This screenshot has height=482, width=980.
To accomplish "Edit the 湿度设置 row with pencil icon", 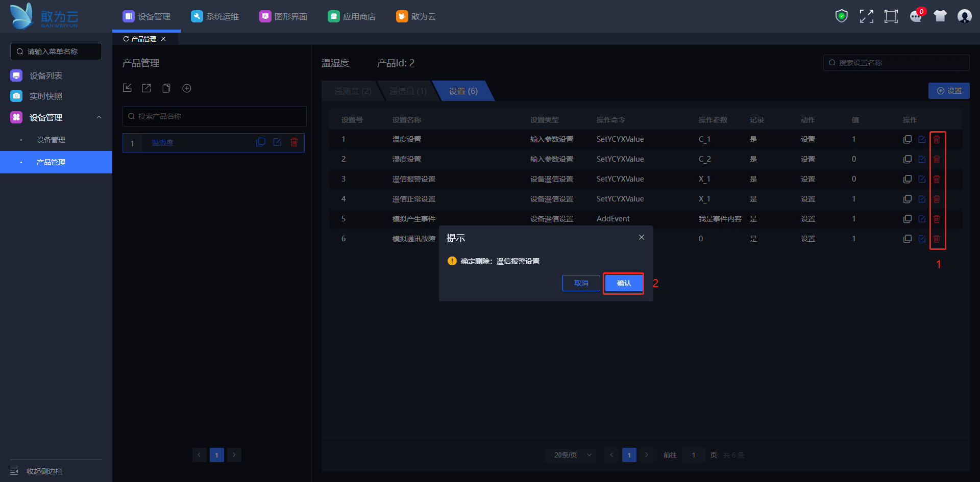I will pos(922,159).
